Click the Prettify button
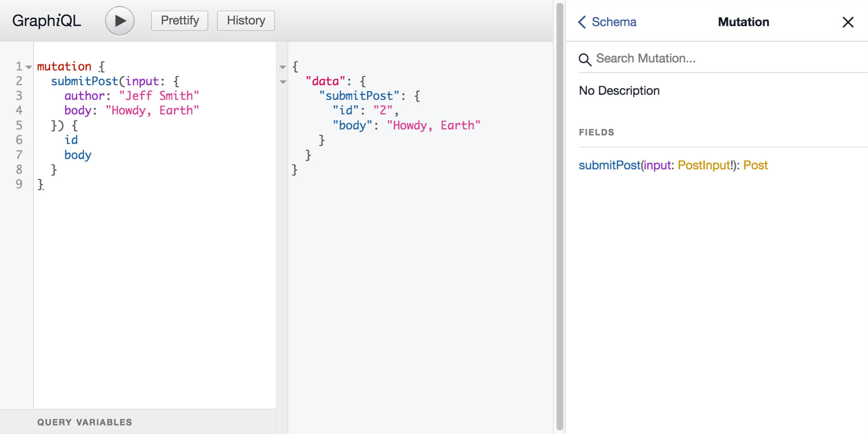 coord(180,21)
